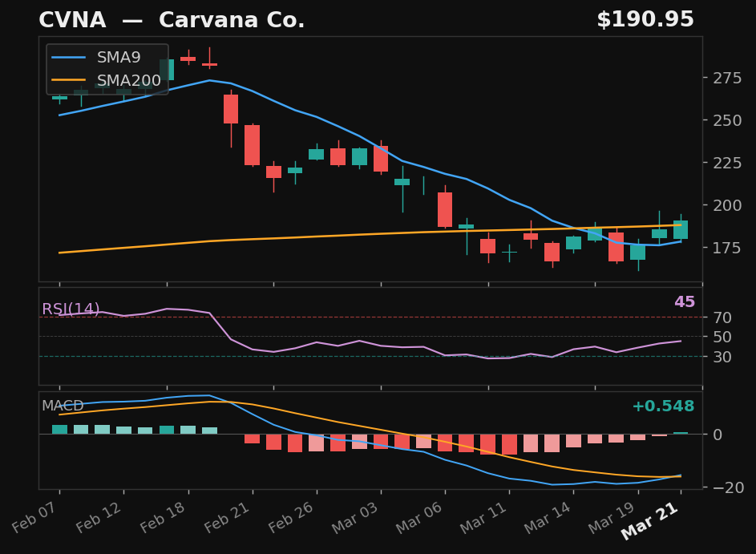Viewport: 756px width, 554px height.
Task: Click the 175 price axis label
Action: coord(728,248)
